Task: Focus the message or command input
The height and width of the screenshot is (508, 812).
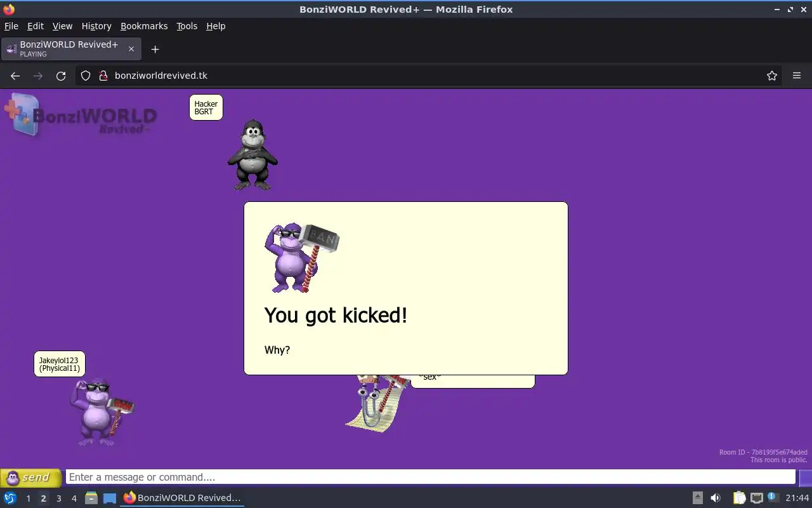Action: click(x=430, y=478)
